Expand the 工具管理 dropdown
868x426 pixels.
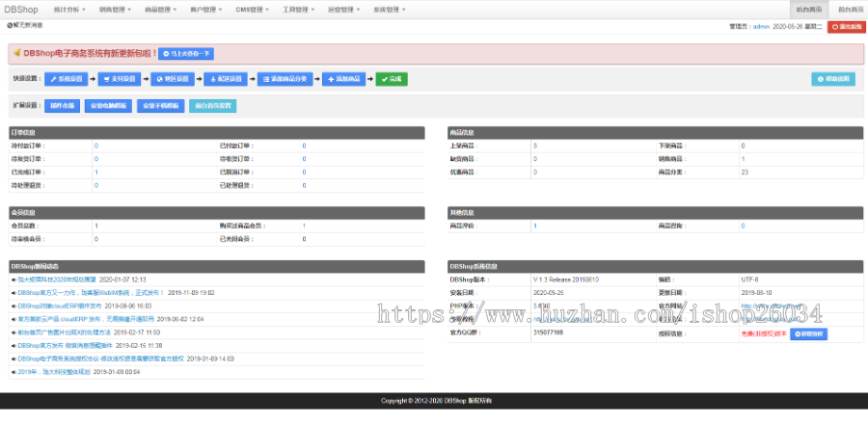pyautogui.click(x=299, y=10)
